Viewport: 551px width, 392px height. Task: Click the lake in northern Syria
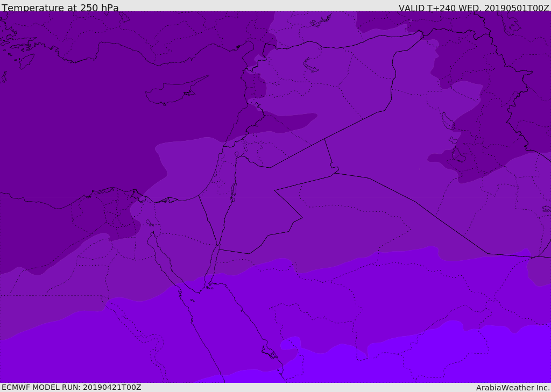pyautogui.click(x=310, y=65)
